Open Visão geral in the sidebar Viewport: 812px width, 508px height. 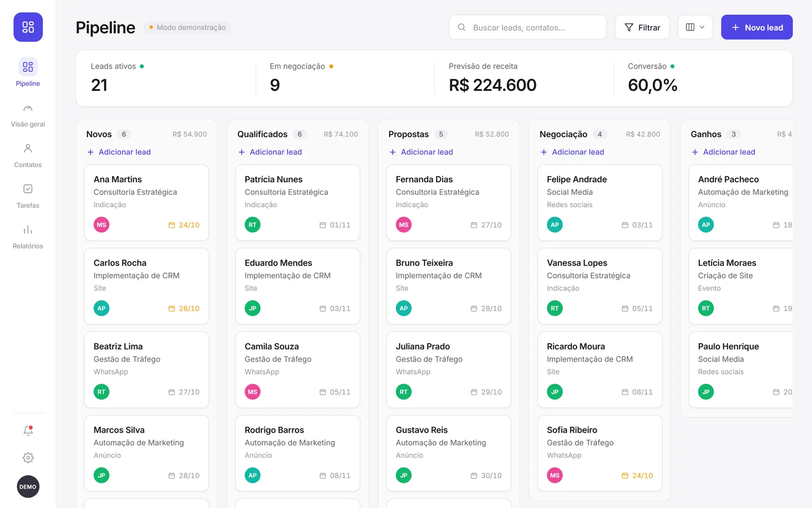28,116
